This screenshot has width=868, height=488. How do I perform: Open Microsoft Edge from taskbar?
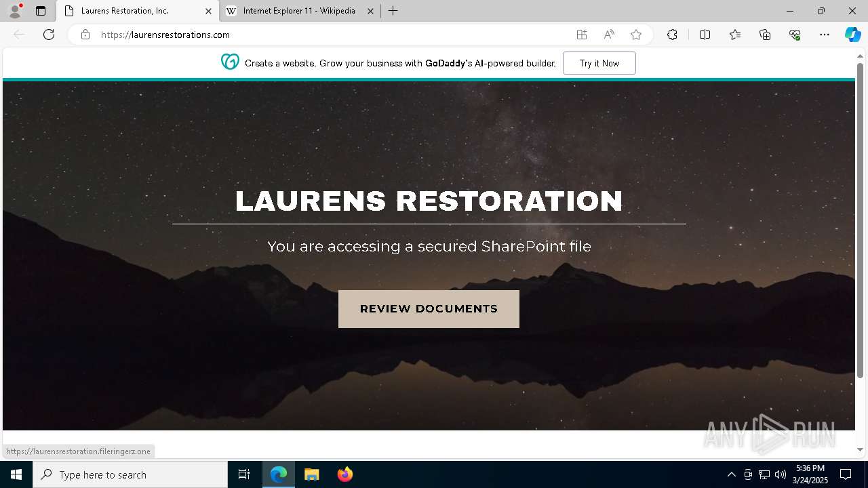279,474
